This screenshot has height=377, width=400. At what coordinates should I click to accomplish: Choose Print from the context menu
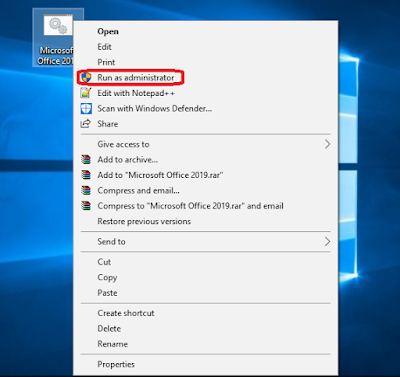pyautogui.click(x=106, y=62)
